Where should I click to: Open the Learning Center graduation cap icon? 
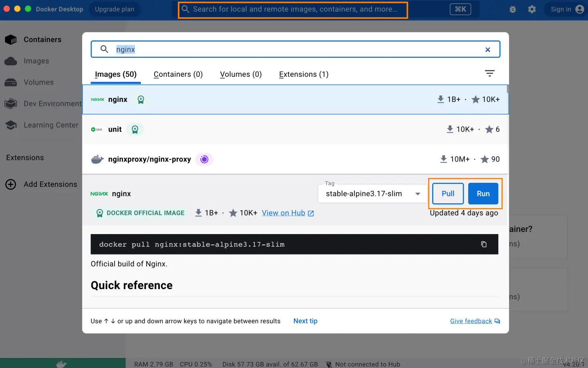tap(11, 125)
